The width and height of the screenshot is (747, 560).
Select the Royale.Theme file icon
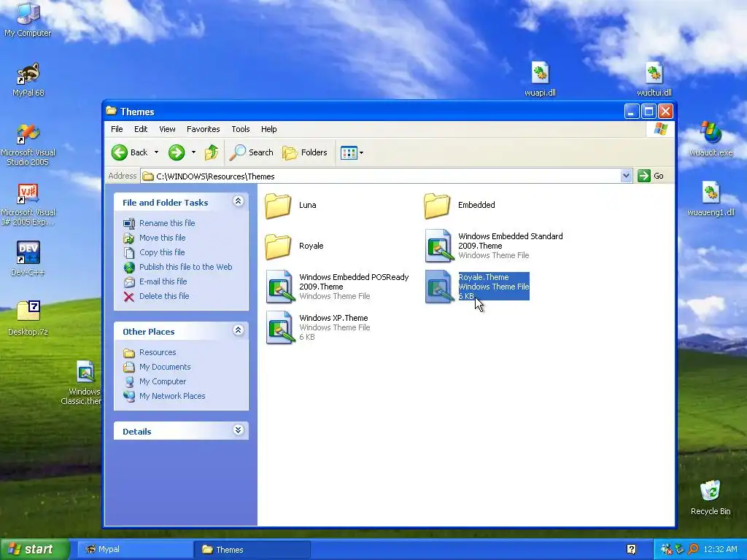click(438, 287)
